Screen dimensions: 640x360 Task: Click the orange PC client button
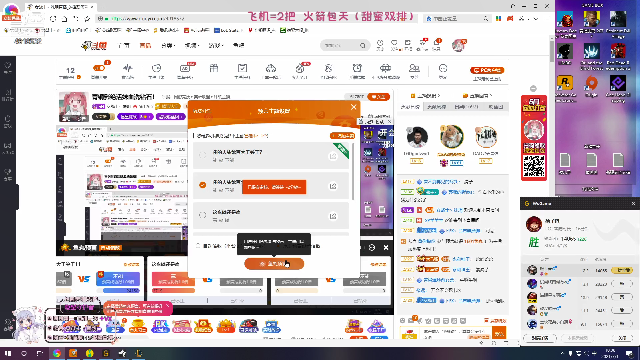(x=487, y=70)
